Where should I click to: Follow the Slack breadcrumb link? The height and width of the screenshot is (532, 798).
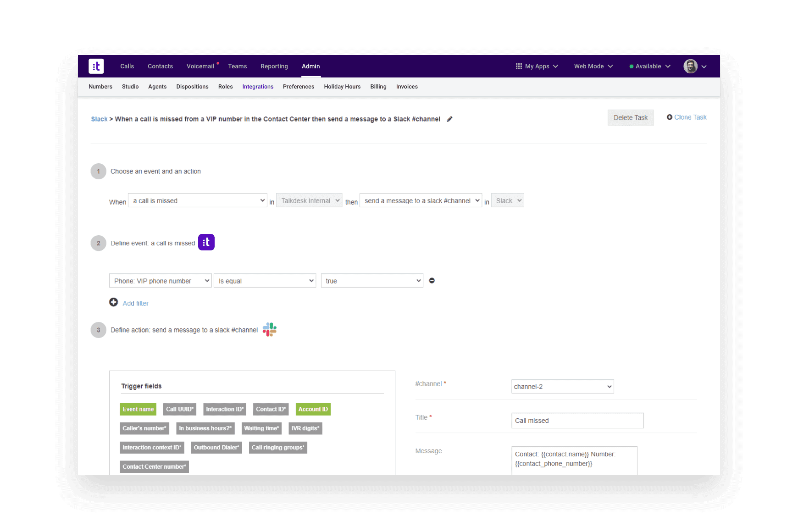pos(99,119)
